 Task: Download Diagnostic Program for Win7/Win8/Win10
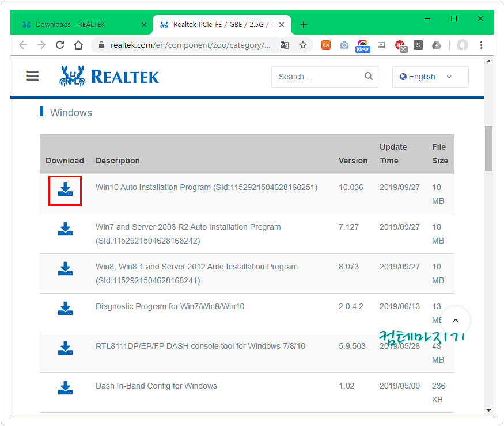65,309
